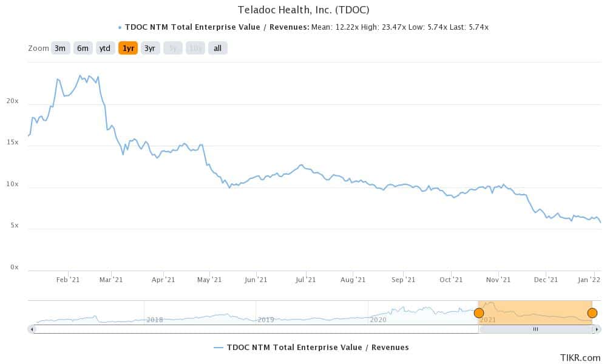Click 2018 in the navigator timeline
The height and width of the screenshot is (364, 607).
click(x=154, y=320)
